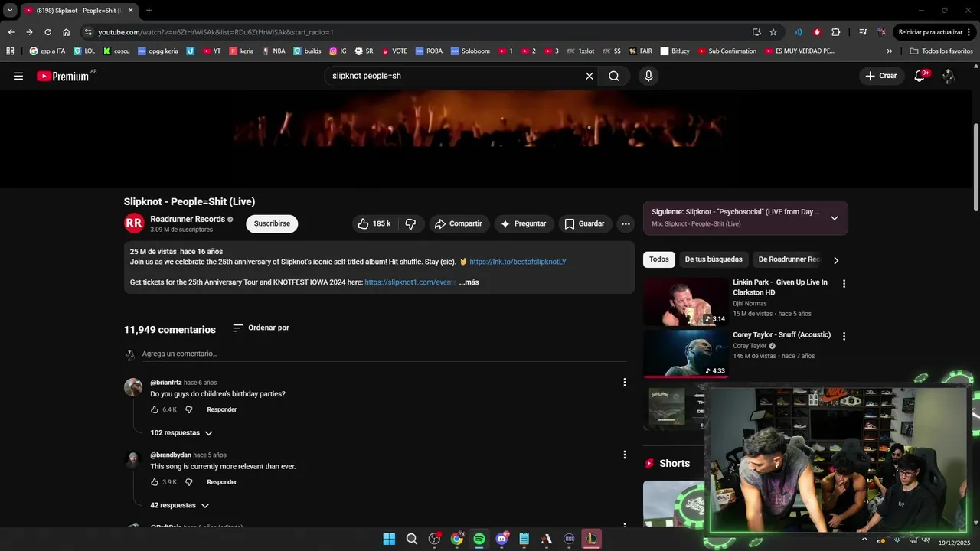Open the YouTube hamburger guide menu

[18, 76]
